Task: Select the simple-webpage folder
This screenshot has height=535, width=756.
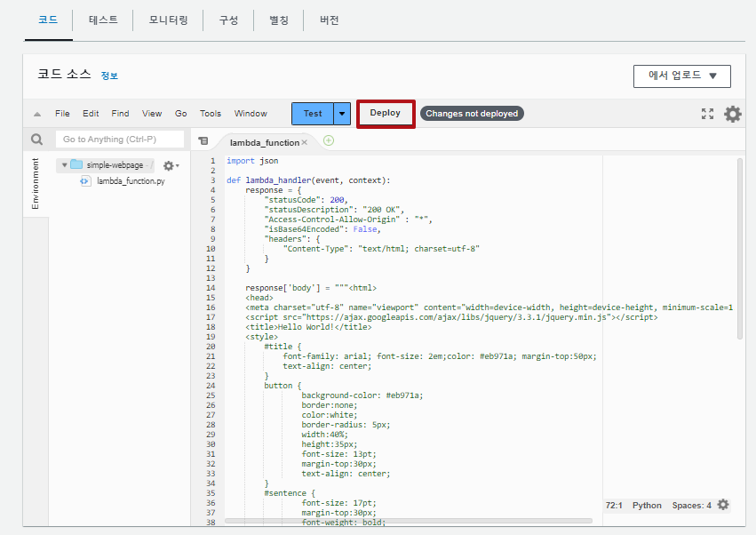Action: tap(115, 165)
